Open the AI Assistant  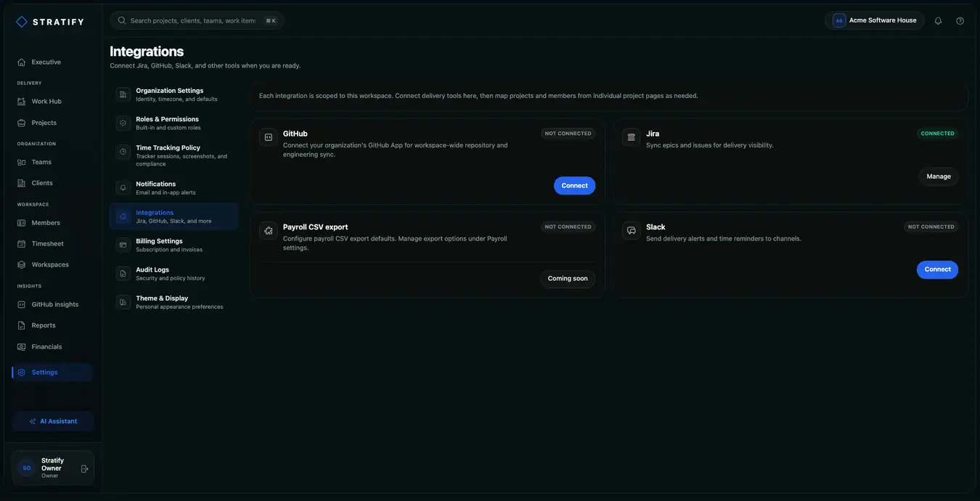(53, 421)
